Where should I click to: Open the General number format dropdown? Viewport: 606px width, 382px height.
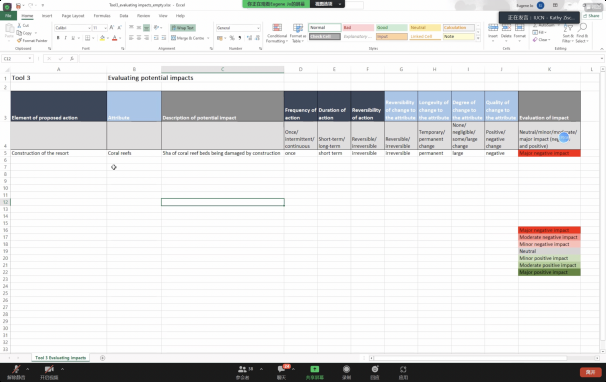pos(238,28)
